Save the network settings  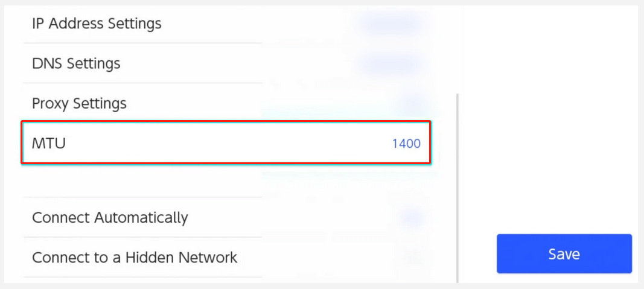(564, 253)
